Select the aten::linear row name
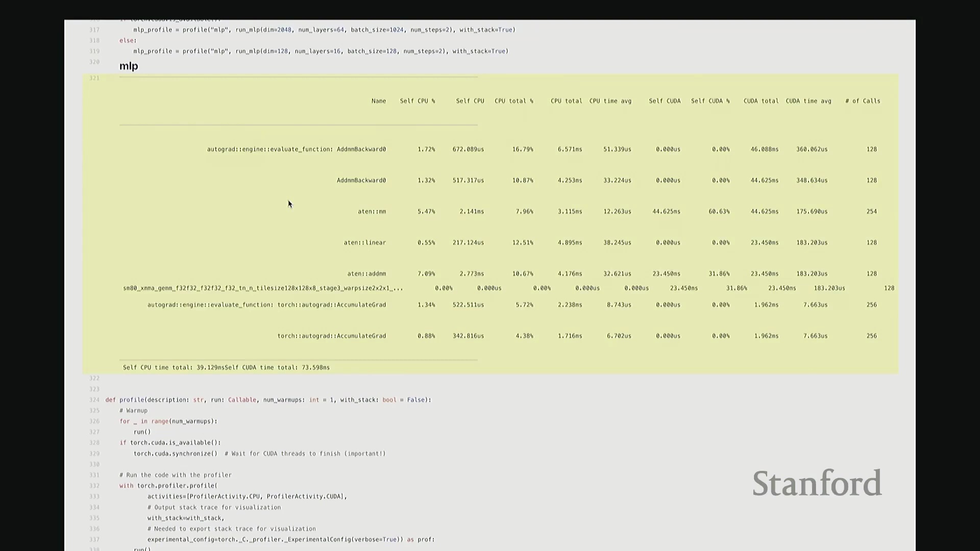980x551 pixels. click(x=364, y=242)
